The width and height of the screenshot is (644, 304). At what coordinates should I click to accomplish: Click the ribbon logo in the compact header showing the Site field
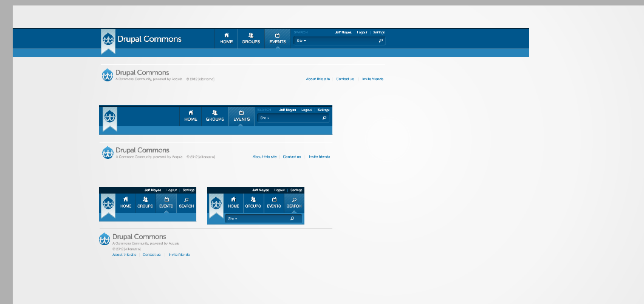(216, 206)
